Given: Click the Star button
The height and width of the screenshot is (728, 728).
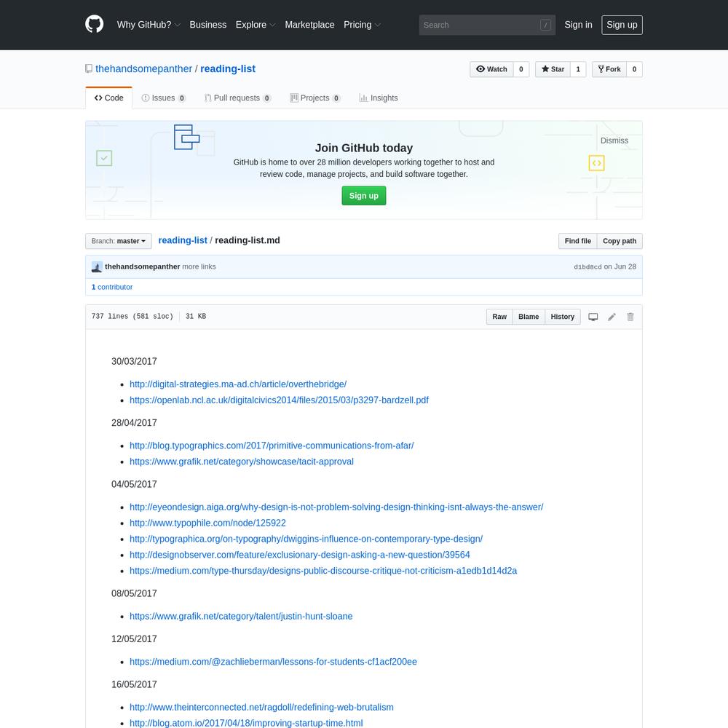Looking at the screenshot, I should coord(553,69).
